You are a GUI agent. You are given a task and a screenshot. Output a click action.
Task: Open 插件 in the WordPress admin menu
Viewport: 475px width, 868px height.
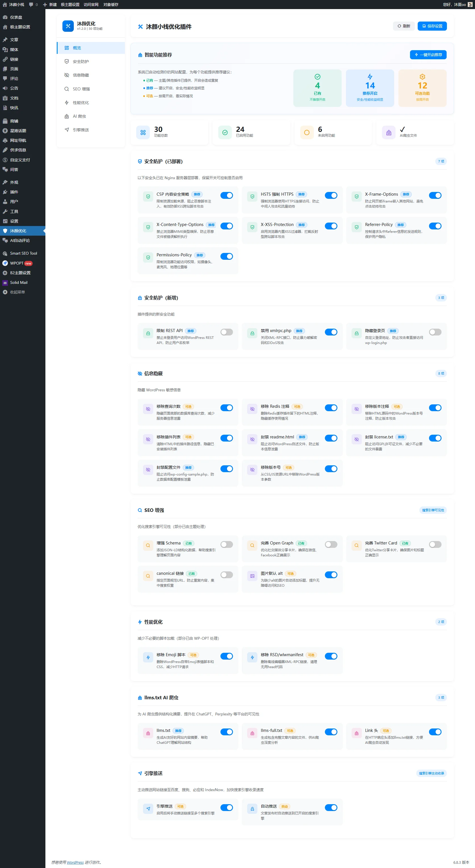(x=14, y=192)
